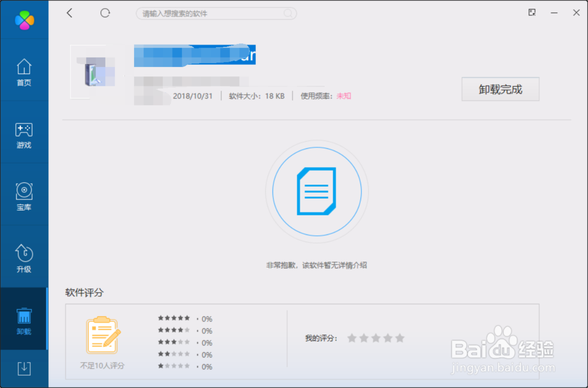Rate four stars in 我的评分
This screenshot has height=388, width=588.
387,338
